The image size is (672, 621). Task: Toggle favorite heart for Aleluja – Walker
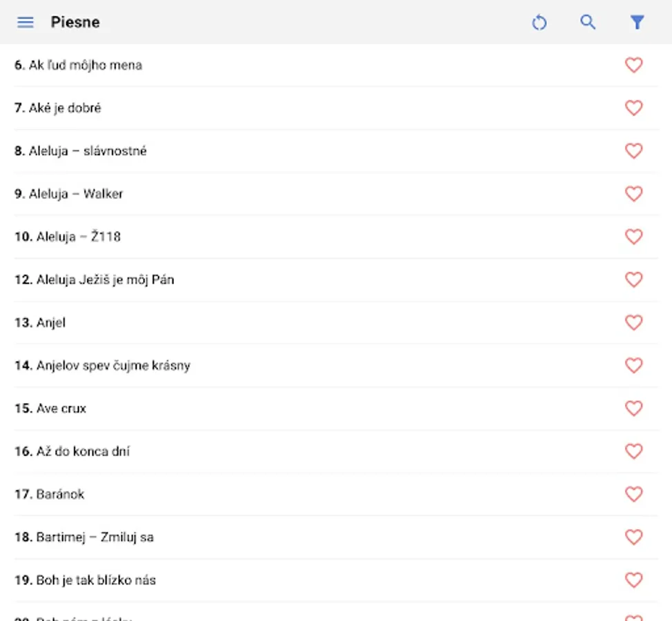click(633, 194)
